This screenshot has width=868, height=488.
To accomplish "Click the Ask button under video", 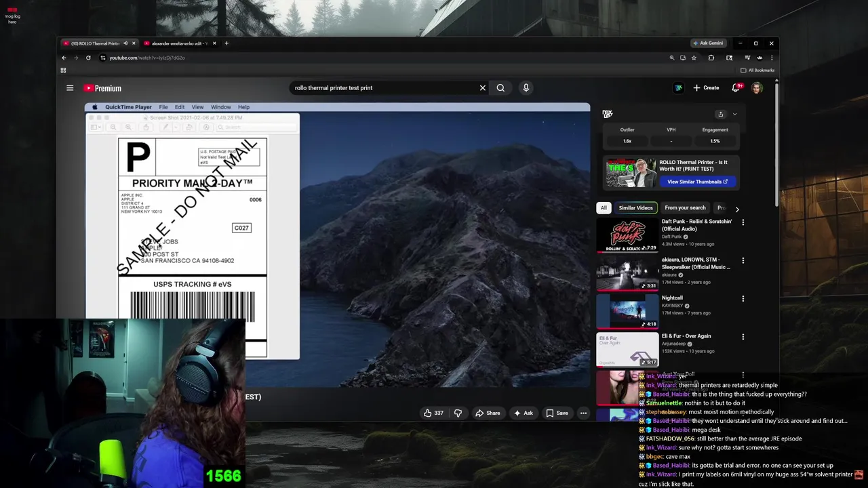I will click(523, 413).
